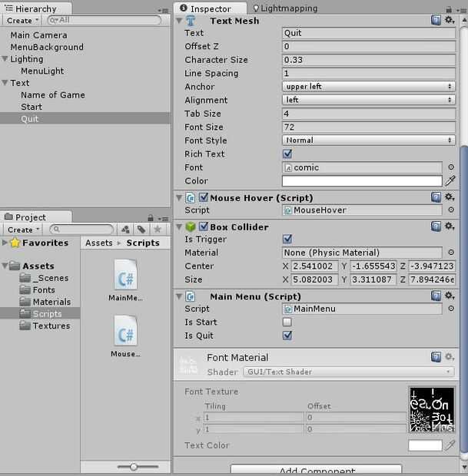Adjust the Project icon size slider
The width and height of the screenshot is (468, 476).
point(134,467)
